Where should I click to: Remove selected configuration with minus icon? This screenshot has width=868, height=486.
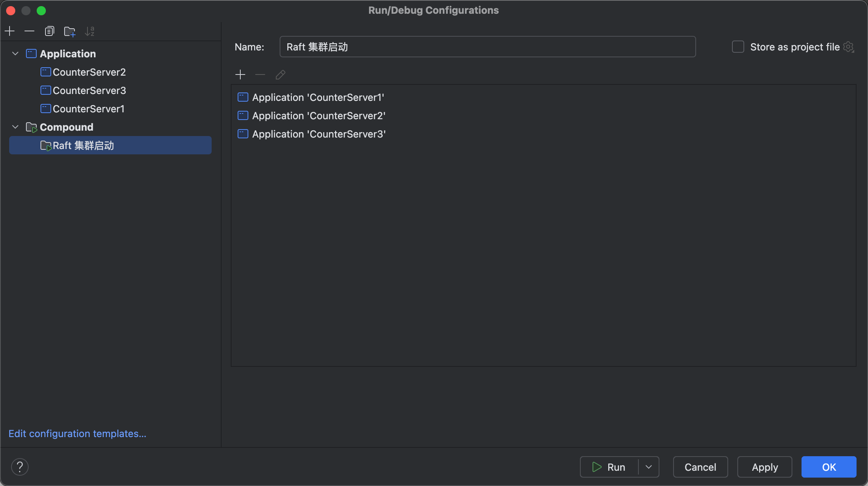click(29, 31)
